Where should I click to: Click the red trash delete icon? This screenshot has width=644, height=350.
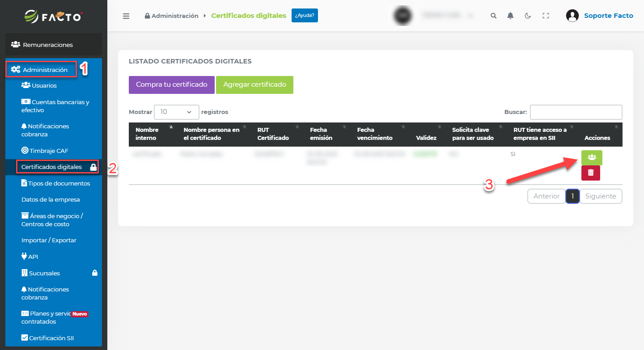click(x=590, y=173)
